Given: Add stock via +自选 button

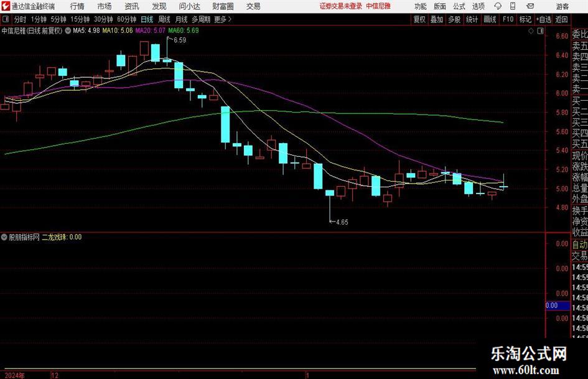Looking at the screenshot, I should (544, 19).
